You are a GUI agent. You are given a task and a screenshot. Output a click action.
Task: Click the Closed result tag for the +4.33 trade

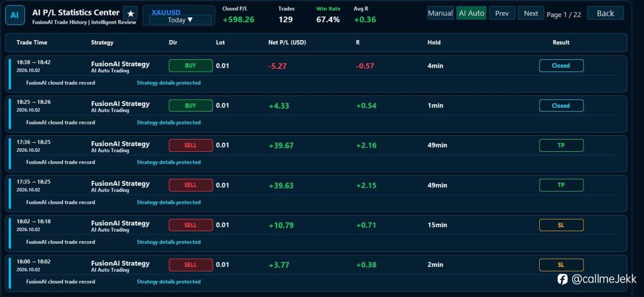(x=561, y=106)
